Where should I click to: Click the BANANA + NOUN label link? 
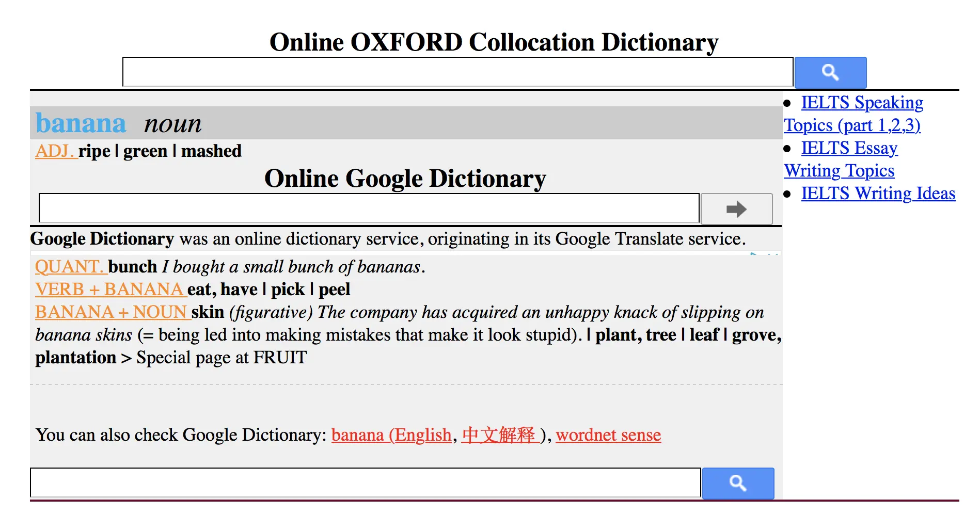click(x=113, y=312)
